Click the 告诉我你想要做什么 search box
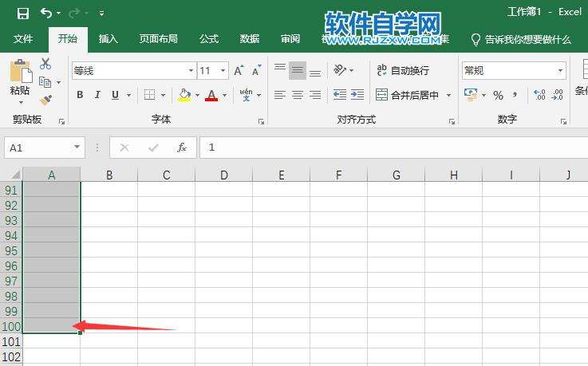 [x=521, y=39]
